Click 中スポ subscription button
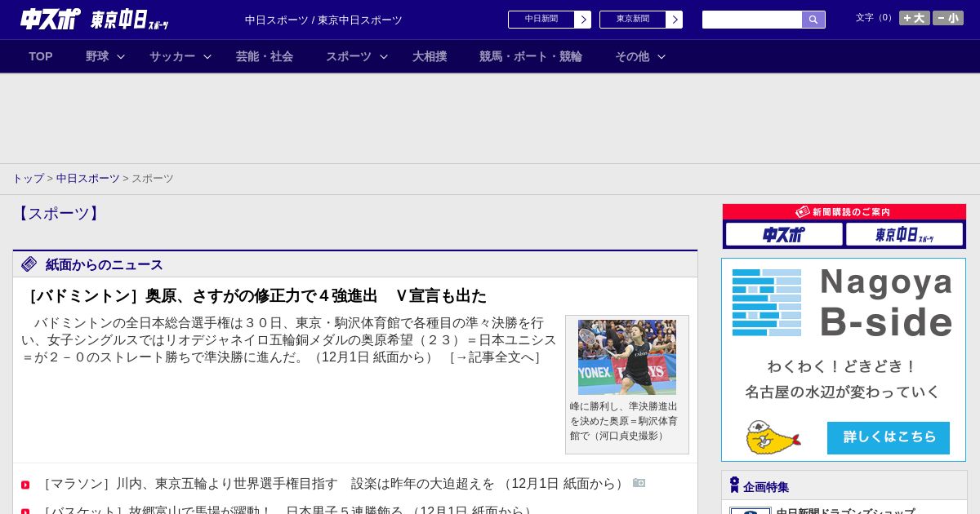The height and width of the screenshot is (514, 980). [x=784, y=235]
